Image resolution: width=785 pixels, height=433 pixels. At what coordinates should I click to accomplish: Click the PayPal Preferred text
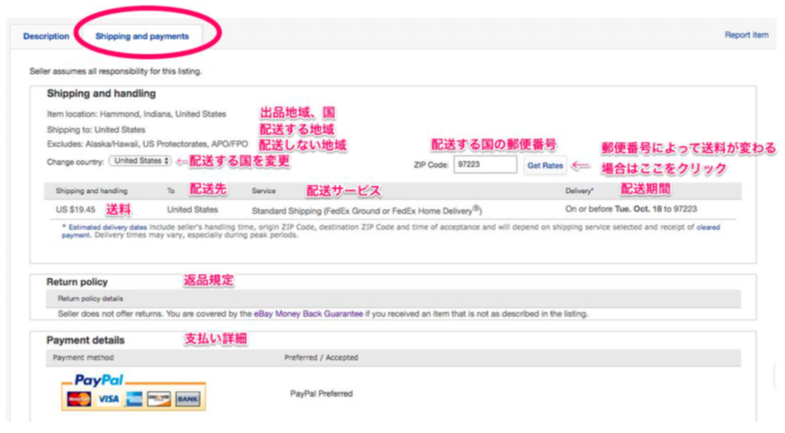click(321, 394)
